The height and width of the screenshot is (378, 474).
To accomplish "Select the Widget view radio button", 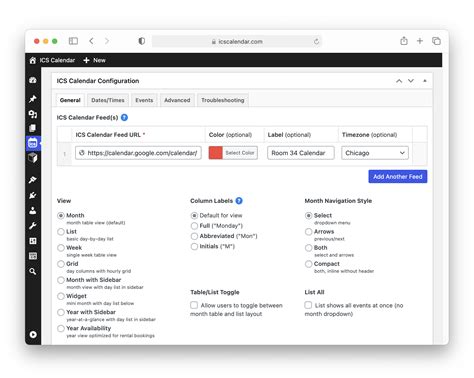I will (x=61, y=296).
